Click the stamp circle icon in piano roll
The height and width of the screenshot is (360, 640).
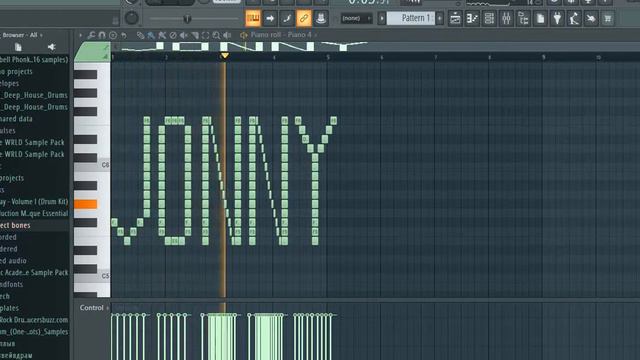(113, 35)
